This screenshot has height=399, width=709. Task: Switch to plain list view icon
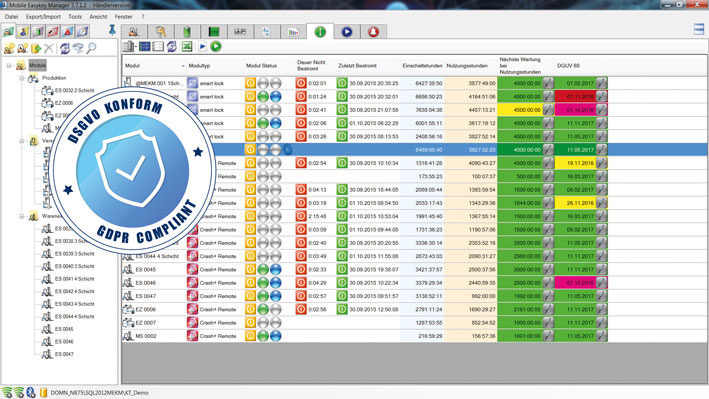pos(158,46)
